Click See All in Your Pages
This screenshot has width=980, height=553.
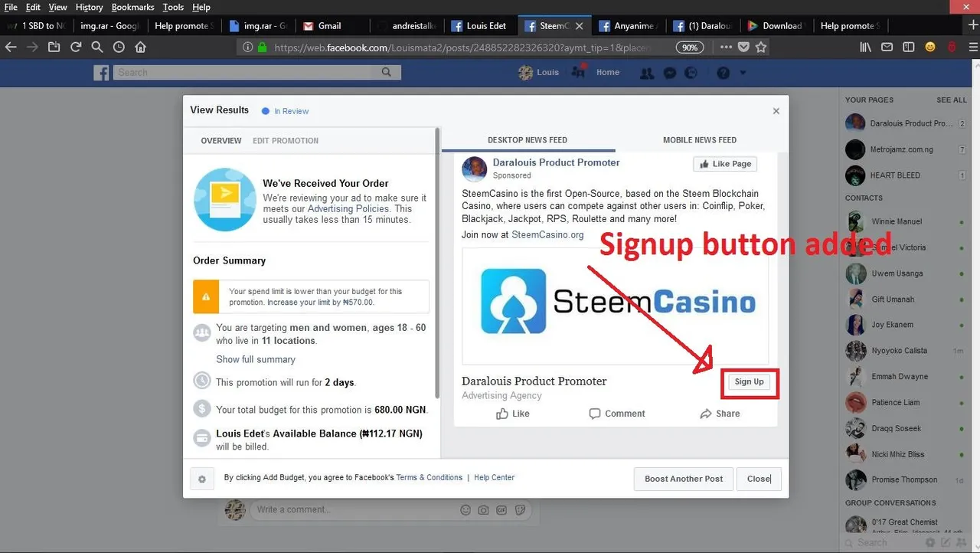tap(952, 100)
